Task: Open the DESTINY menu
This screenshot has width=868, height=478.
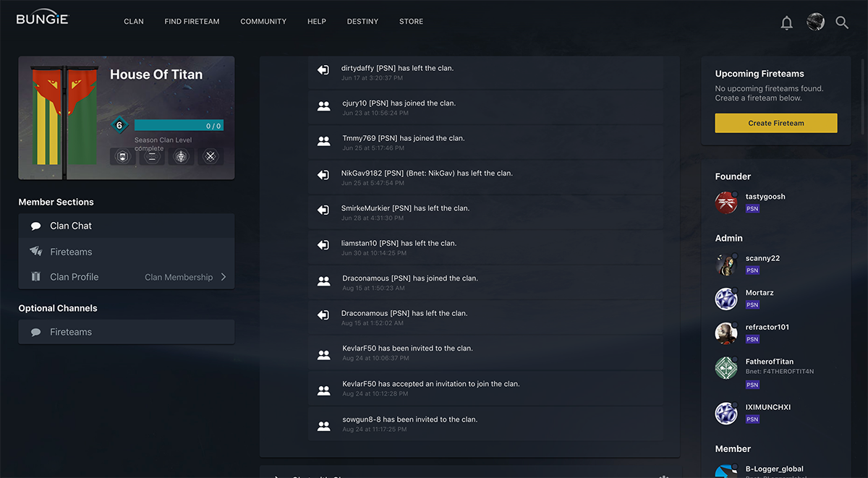Action: (x=362, y=22)
